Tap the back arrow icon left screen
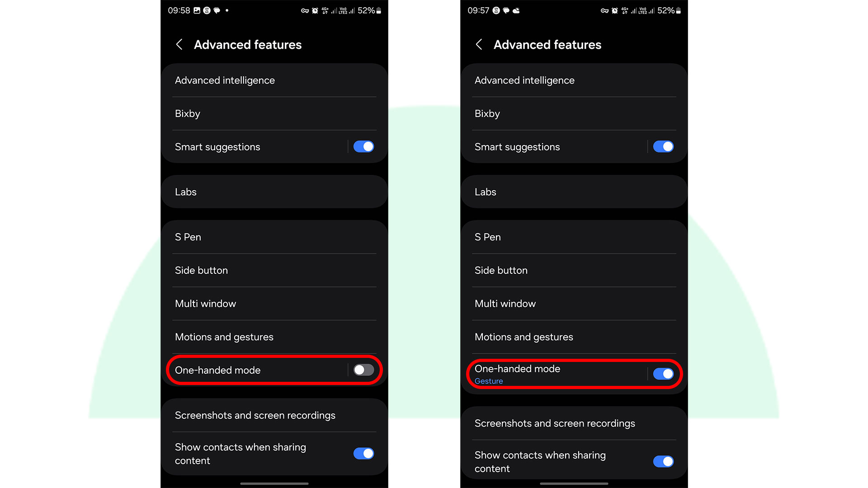This screenshot has width=868, height=488. click(181, 45)
